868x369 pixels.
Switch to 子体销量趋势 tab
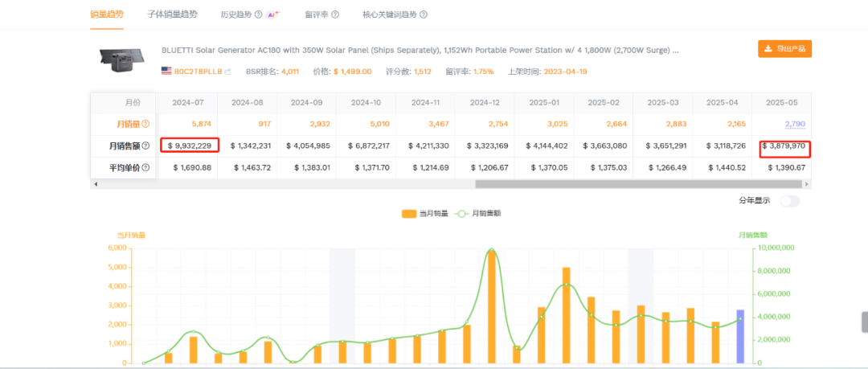click(x=172, y=14)
